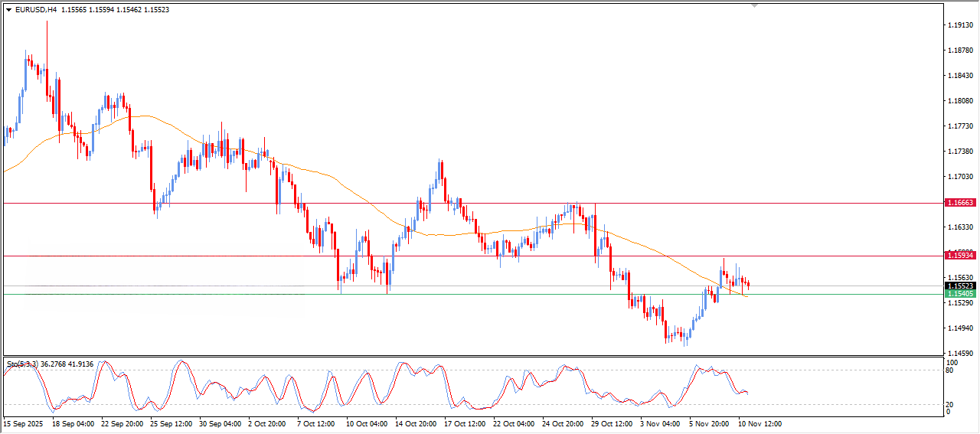The image size is (980, 434).
Task: Click the 30 Sep 04:00 time label
Action: pyautogui.click(x=219, y=423)
